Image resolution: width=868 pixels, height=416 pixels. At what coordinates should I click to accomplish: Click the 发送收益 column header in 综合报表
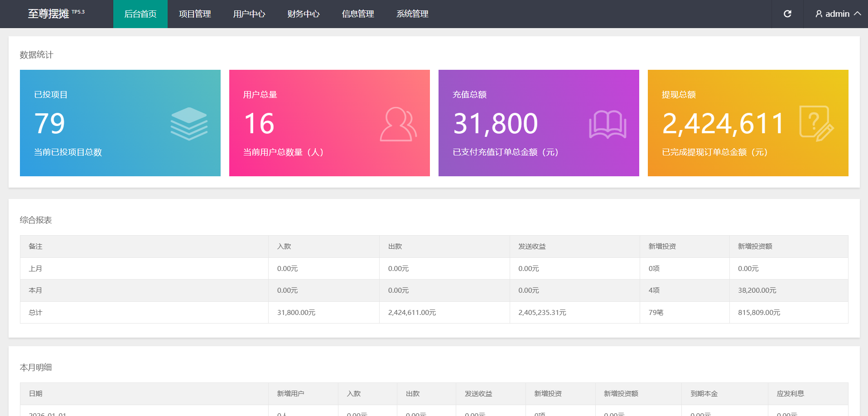(532, 247)
